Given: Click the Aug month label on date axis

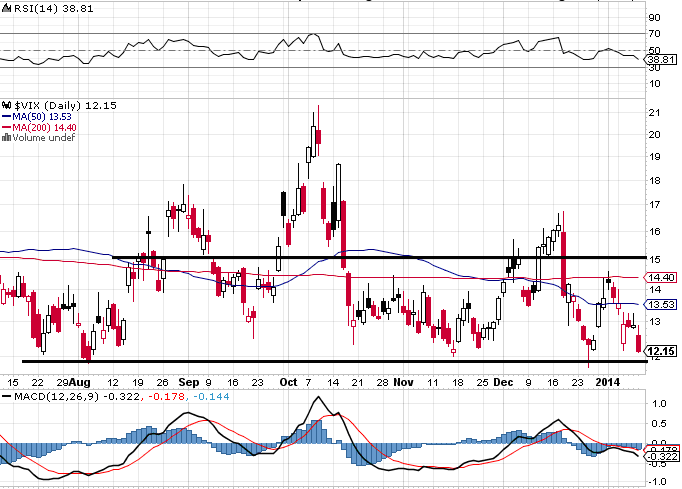Looking at the screenshot, I should click(x=80, y=382).
